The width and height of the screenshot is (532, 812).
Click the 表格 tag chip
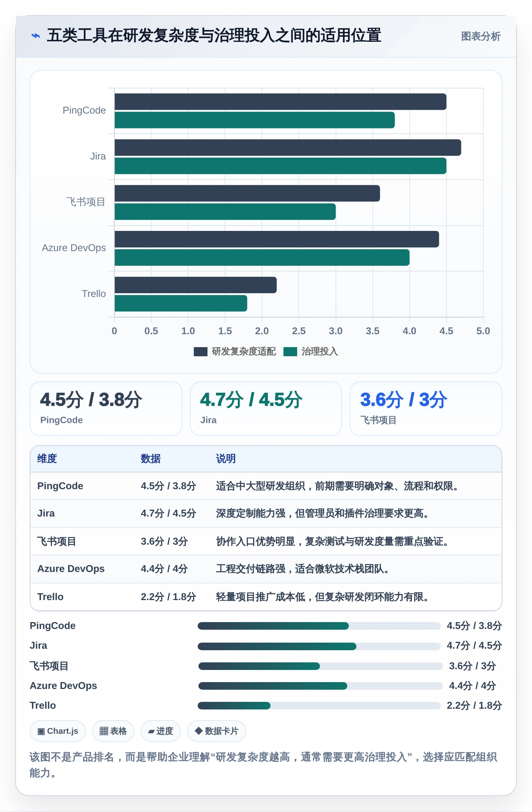(x=113, y=731)
